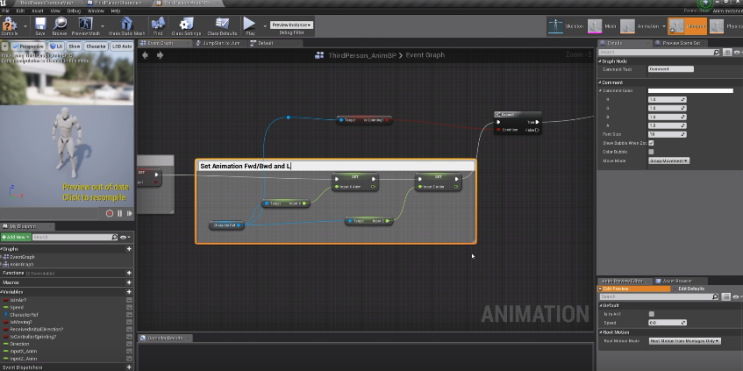Viewport: 743px width, 371px height.
Task: Click the record button in the preview viewport
Action: 109,213
